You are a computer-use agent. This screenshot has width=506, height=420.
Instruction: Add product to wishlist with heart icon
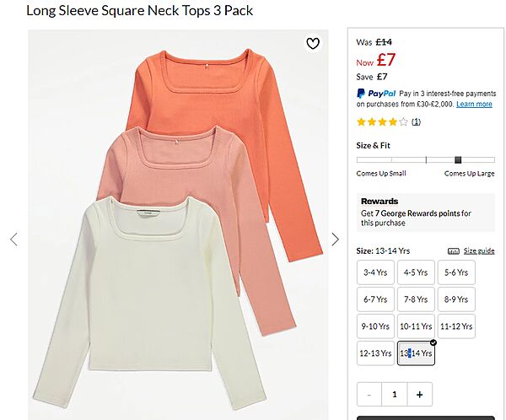tap(313, 44)
